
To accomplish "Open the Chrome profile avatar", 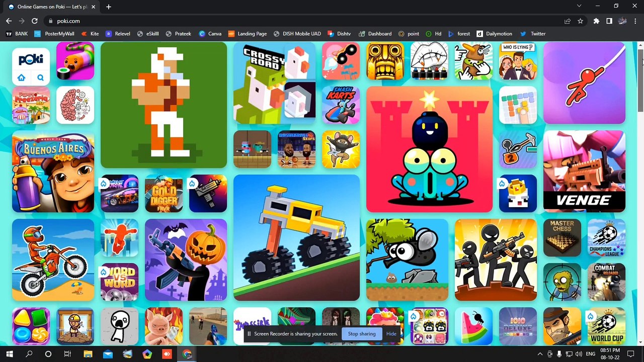I will point(622,21).
